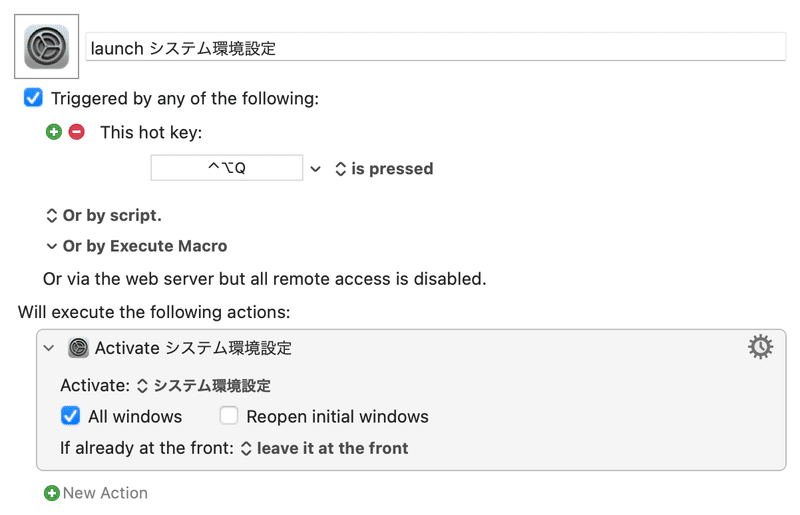Click the green New Action plus icon
800x515 pixels.
pyautogui.click(x=52, y=493)
